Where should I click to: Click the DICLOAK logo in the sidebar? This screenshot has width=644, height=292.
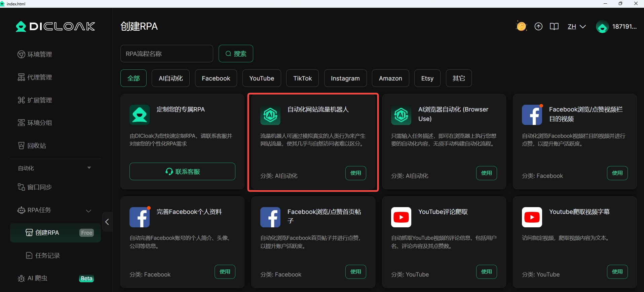tap(55, 26)
